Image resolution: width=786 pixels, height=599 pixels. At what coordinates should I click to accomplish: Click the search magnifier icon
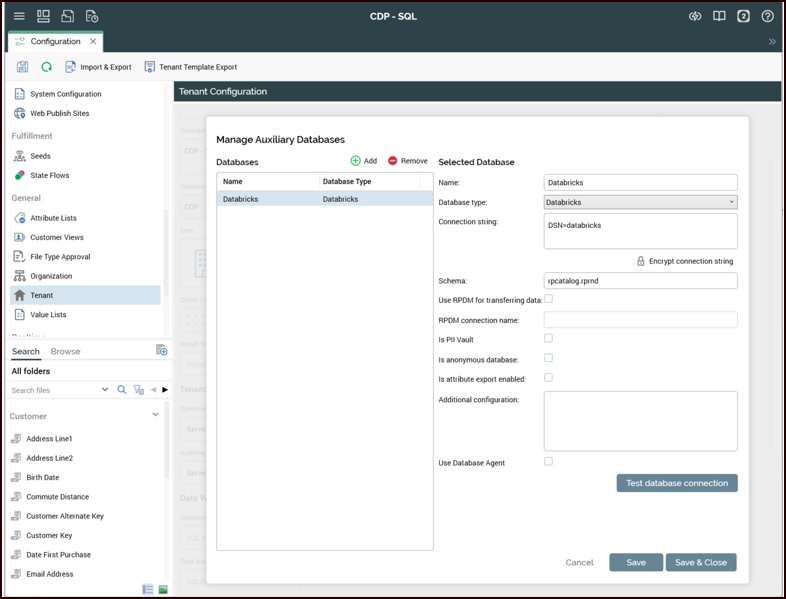tap(122, 390)
